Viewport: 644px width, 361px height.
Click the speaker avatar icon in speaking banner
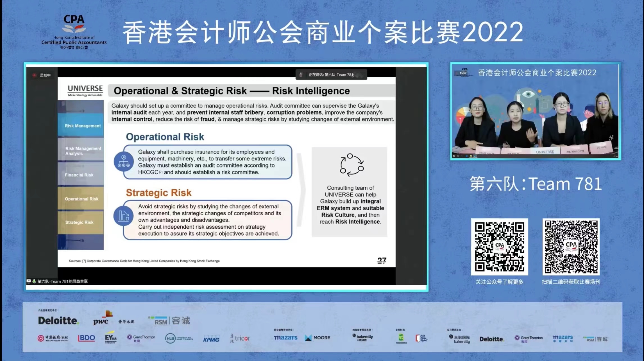point(301,75)
